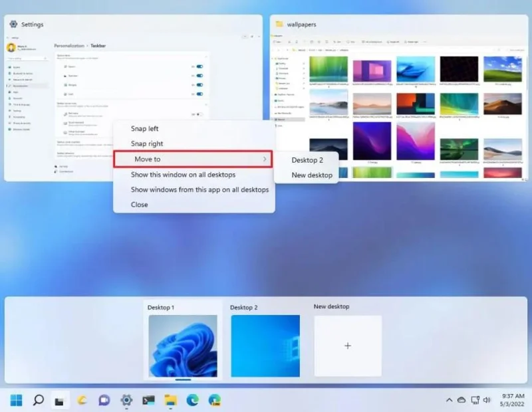Click the OneDrive cloud tray icon

462,400
